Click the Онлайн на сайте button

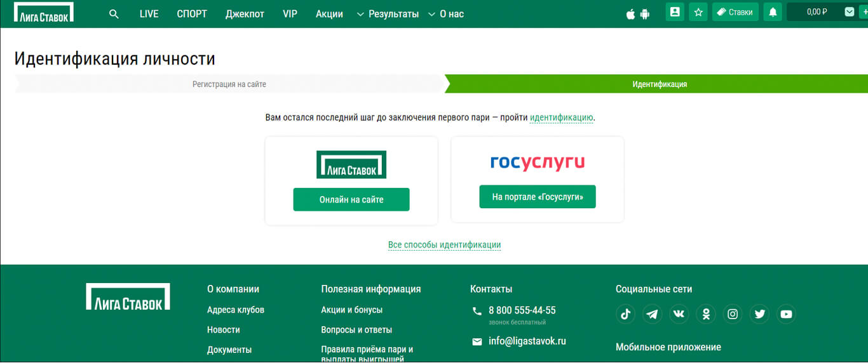351,199
